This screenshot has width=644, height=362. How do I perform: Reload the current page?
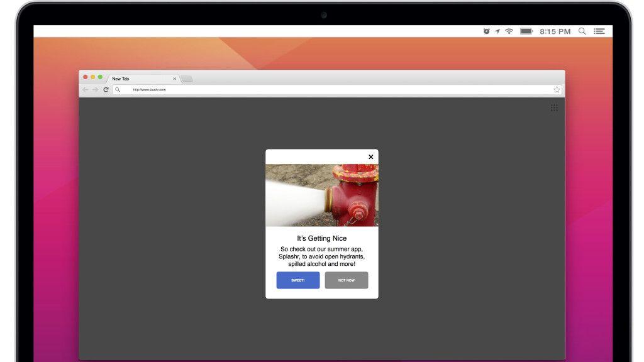[106, 90]
